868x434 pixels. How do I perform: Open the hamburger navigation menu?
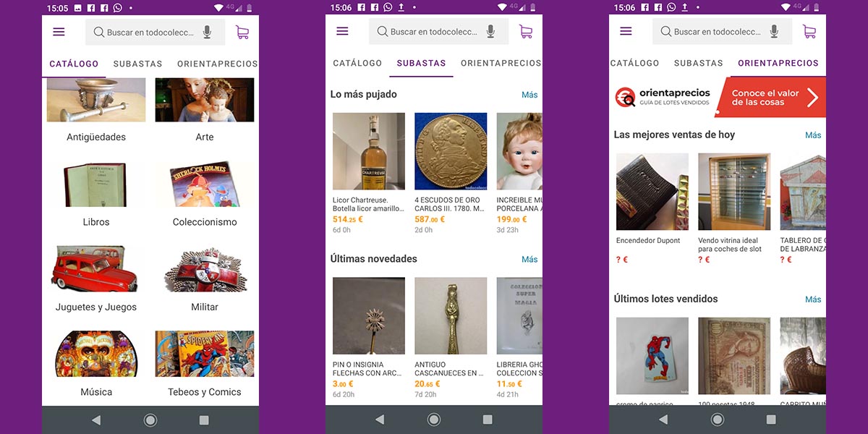click(59, 31)
